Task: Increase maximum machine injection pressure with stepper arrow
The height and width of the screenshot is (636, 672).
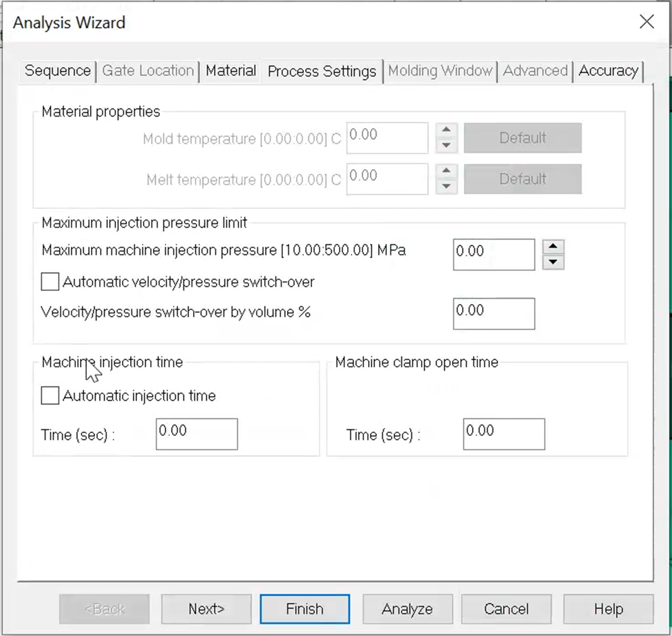Action: coord(552,247)
